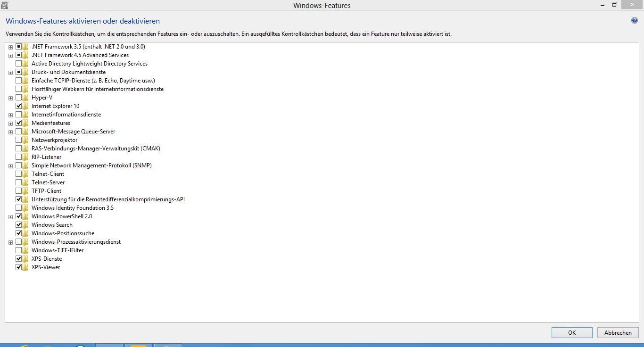Click folder icon of Simple Network Management-Protokoll

pos(25,165)
